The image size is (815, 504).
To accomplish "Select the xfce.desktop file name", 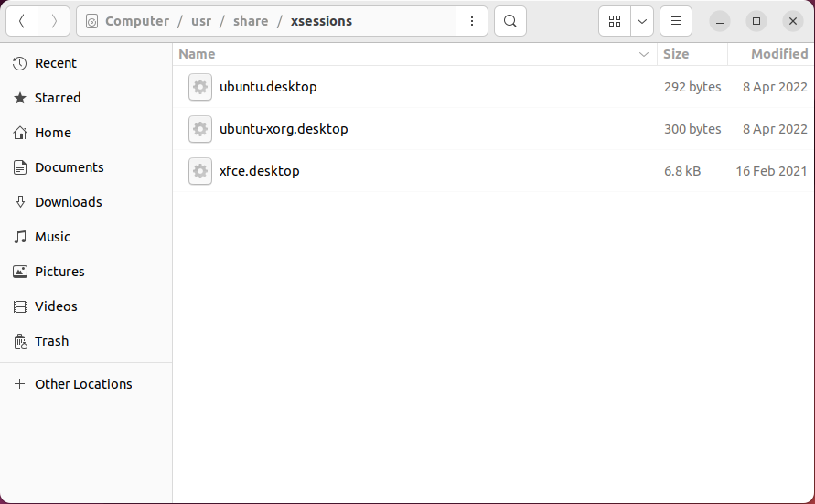I will coord(260,171).
